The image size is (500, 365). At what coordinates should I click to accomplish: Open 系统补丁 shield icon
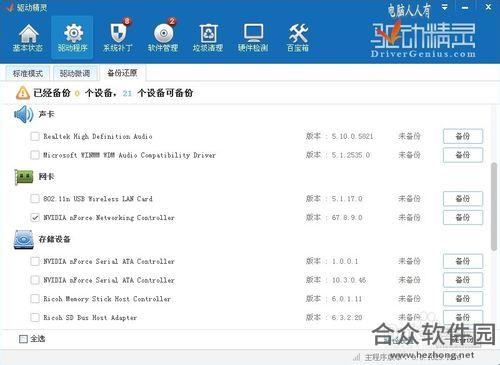click(118, 38)
